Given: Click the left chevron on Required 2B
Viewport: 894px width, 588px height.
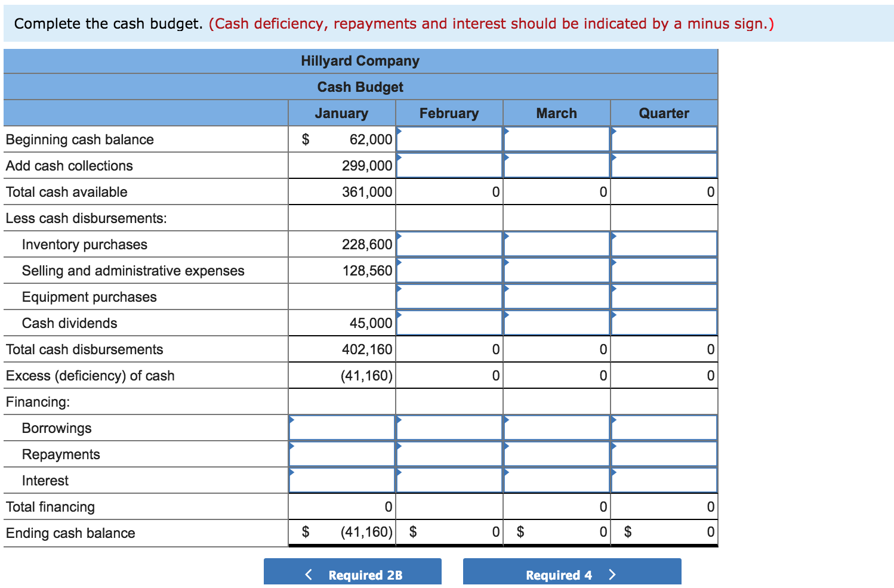Looking at the screenshot, I should coord(308,574).
